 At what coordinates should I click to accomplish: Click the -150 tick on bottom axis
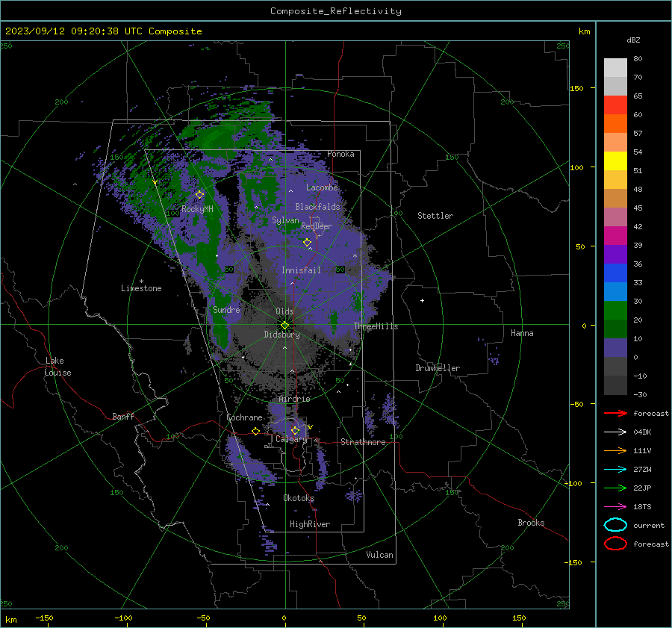coord(44,618)
